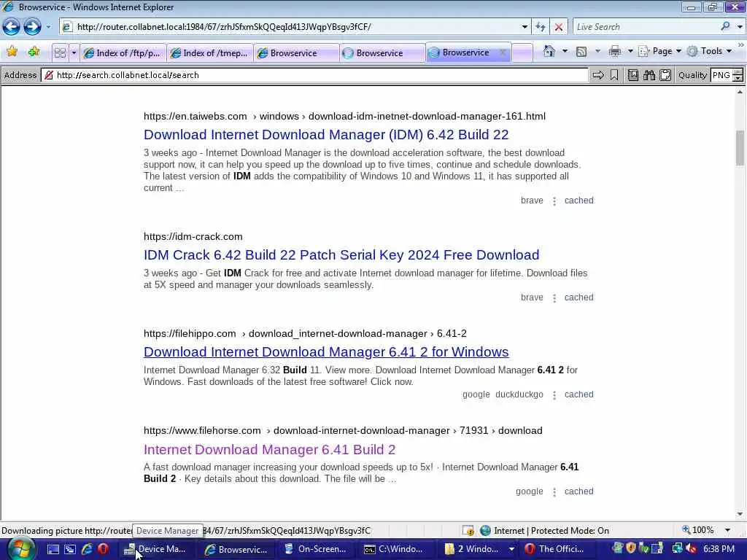Switch to Index of /ftp/p... tab
747x560 pixels.
(x=123, y=52)
